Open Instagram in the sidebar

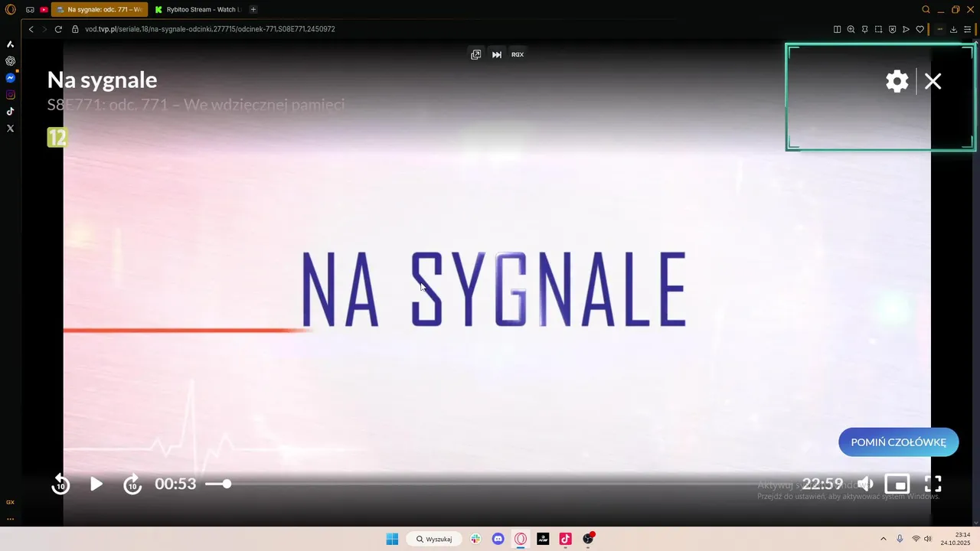click(x=10, y=95)
